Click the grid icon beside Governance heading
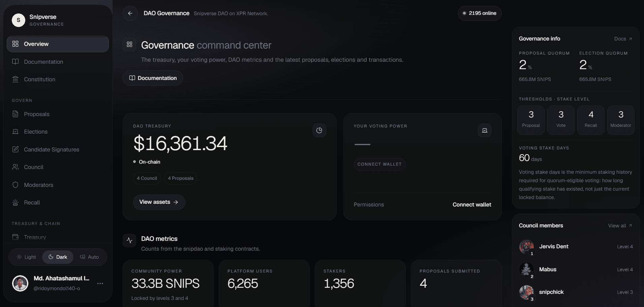 click(129, 45)
